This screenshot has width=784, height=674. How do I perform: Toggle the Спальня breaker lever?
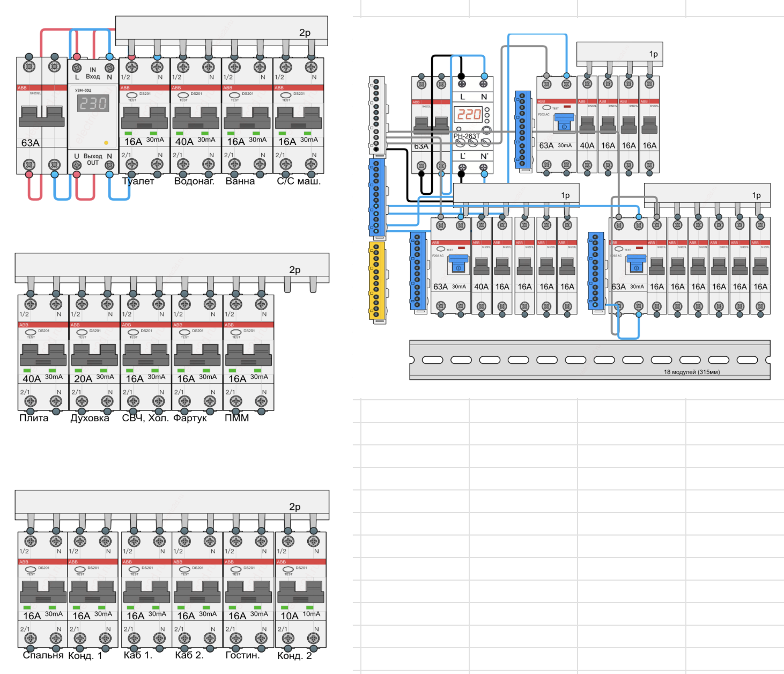pos(43,592)
